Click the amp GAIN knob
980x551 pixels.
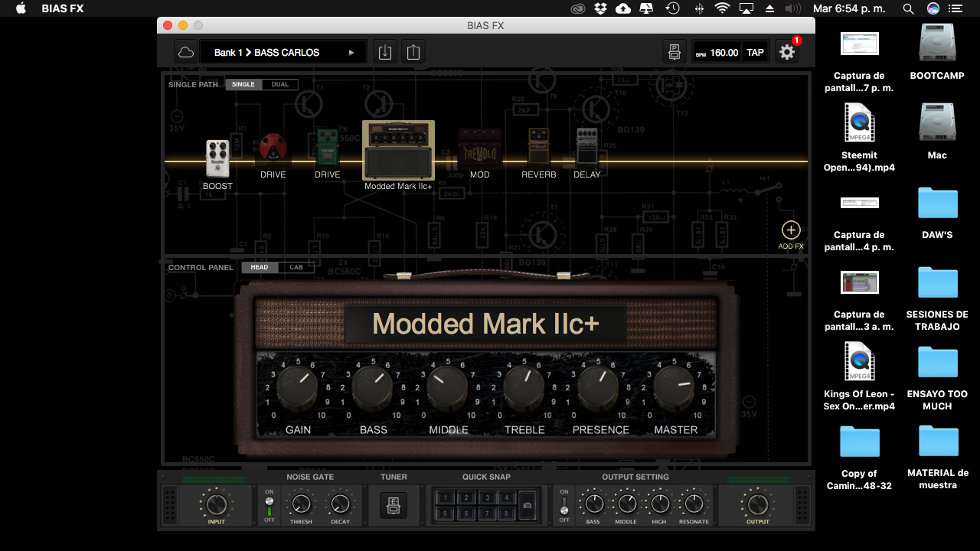pyautogui.click(x=297, y=387)
